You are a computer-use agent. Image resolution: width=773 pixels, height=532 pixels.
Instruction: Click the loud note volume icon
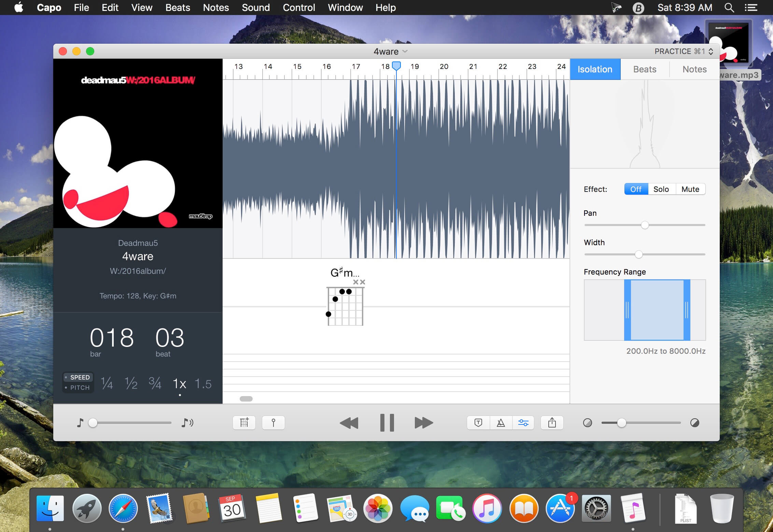(187, 423)
